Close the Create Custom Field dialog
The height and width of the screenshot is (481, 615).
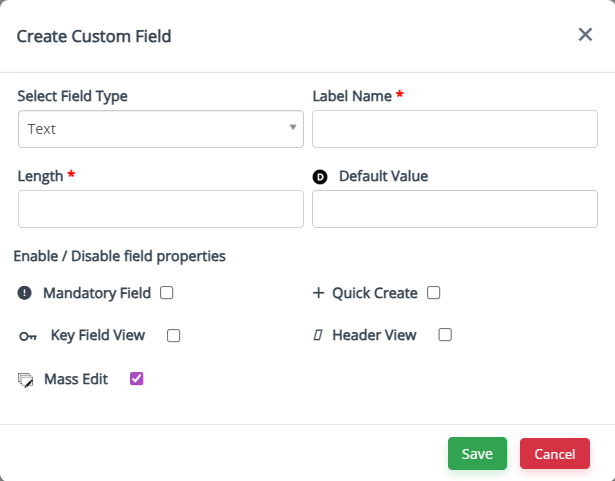(585, 35)
